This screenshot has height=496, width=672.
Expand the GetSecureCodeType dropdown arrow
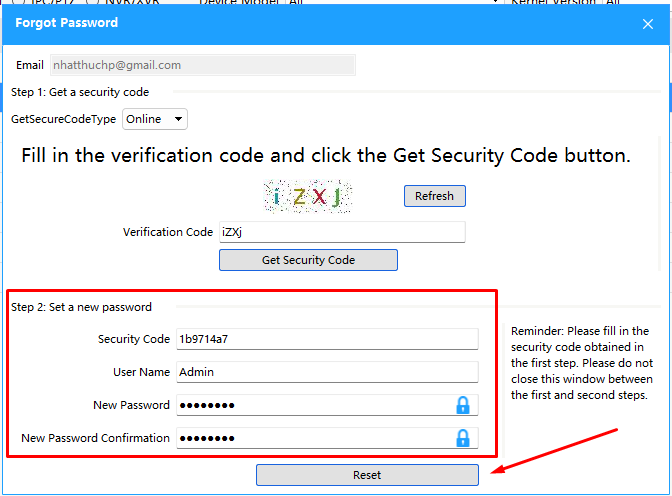click(x=178, y=119)
